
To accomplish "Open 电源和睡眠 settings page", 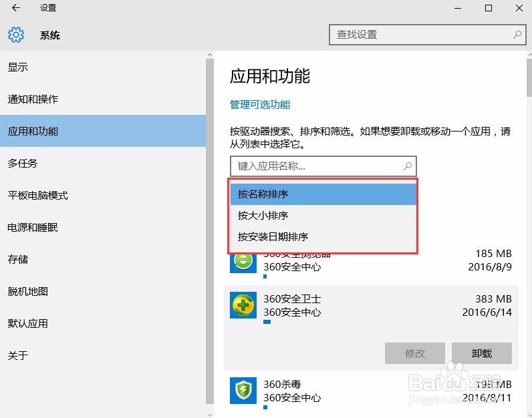I will pos(103,227).
